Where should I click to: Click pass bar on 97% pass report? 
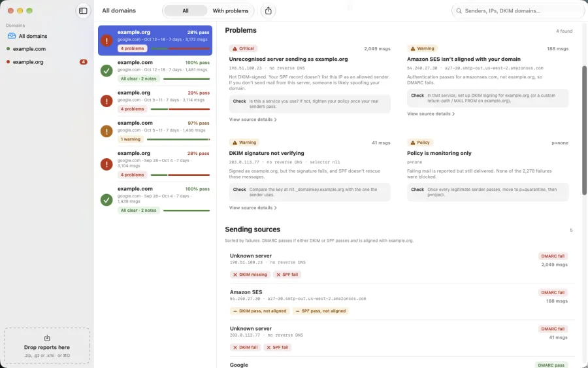(x=178, y=139)
